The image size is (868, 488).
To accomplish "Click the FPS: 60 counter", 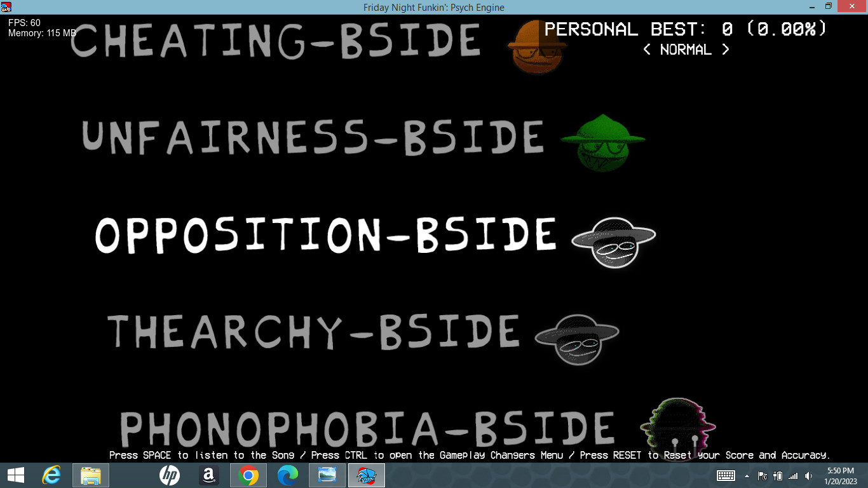I will tap(25, 23).
